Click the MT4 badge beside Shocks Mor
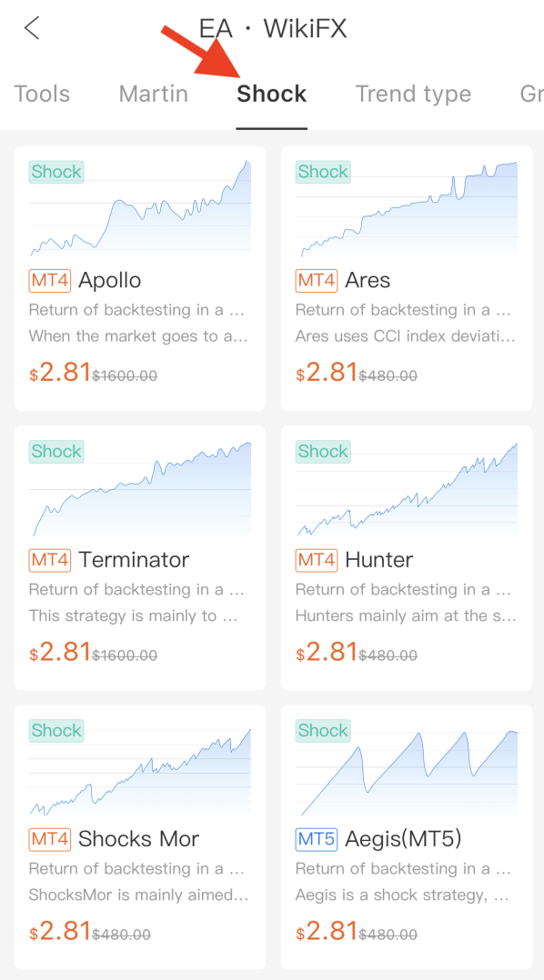Viewport: 544px width, 980px height. (x=50, y=839)
